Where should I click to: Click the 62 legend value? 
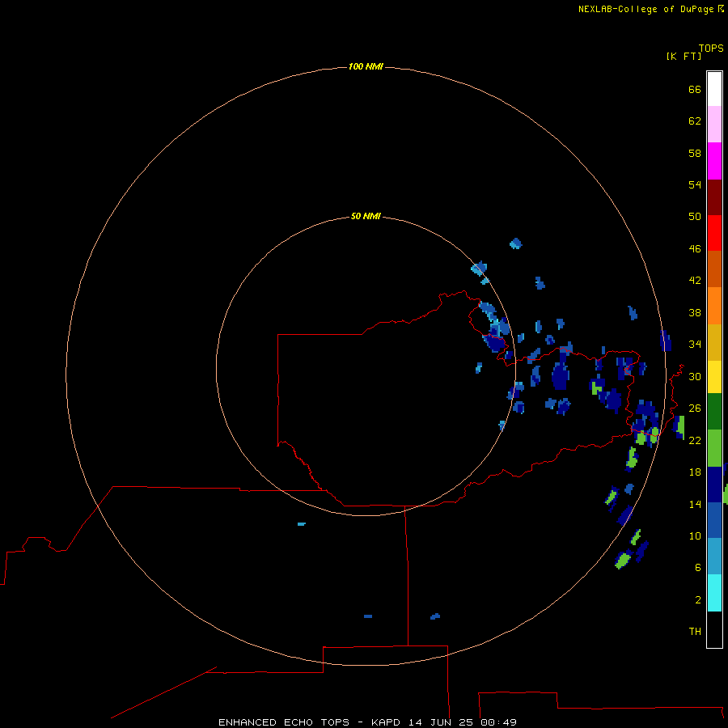click(695, 121)
